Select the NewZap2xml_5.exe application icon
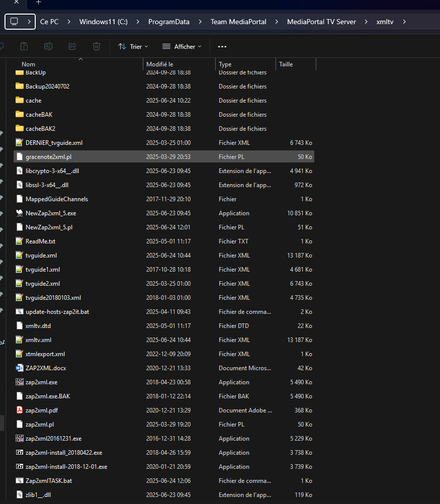The image size is (440, 504). [x=20, y=213]
